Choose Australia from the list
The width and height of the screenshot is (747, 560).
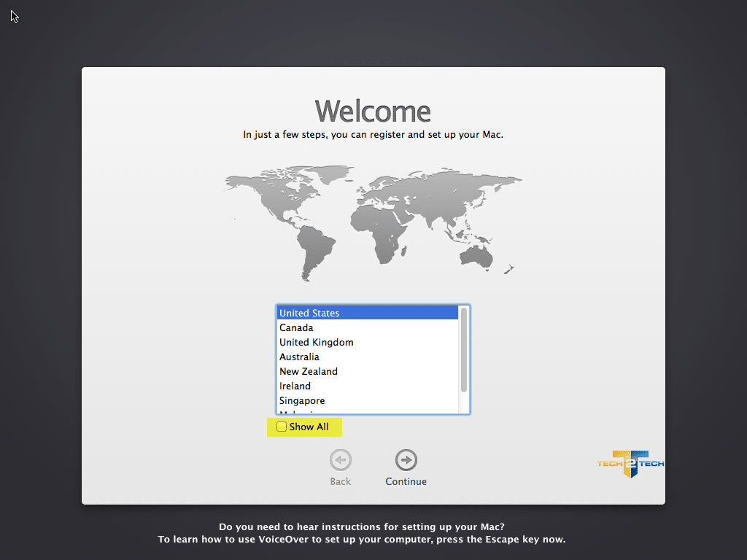368,357
